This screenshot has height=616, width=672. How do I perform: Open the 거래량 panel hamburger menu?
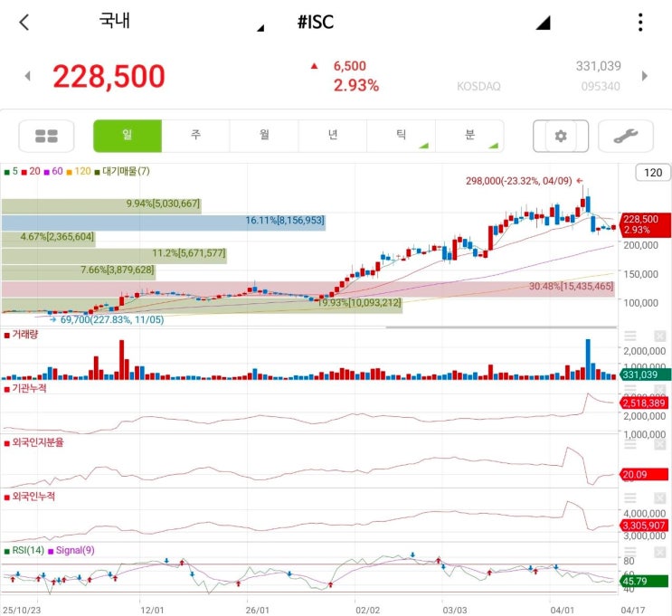click(630, 336)
